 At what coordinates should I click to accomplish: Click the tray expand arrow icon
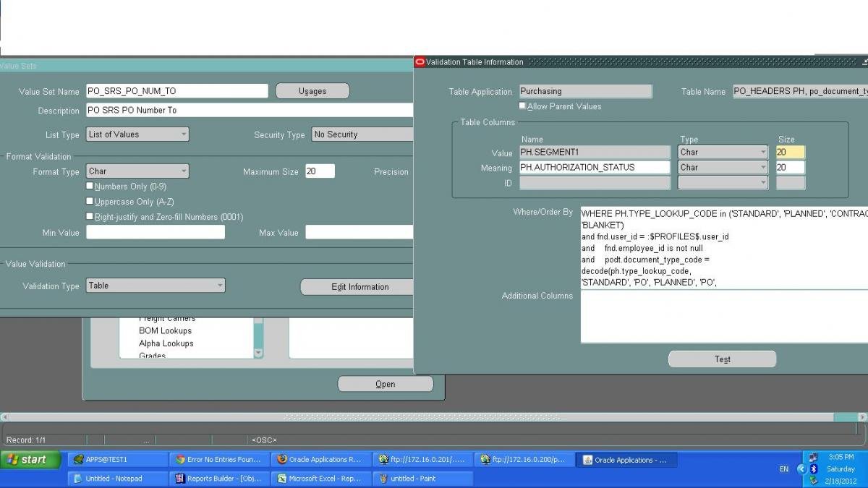[801, 469]
